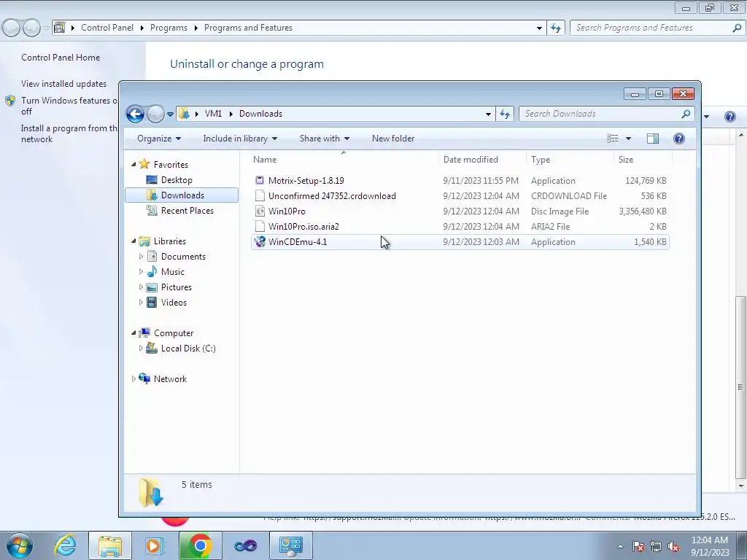
Task: Open the view options dropdown arrow
Action: click(628, 139)
